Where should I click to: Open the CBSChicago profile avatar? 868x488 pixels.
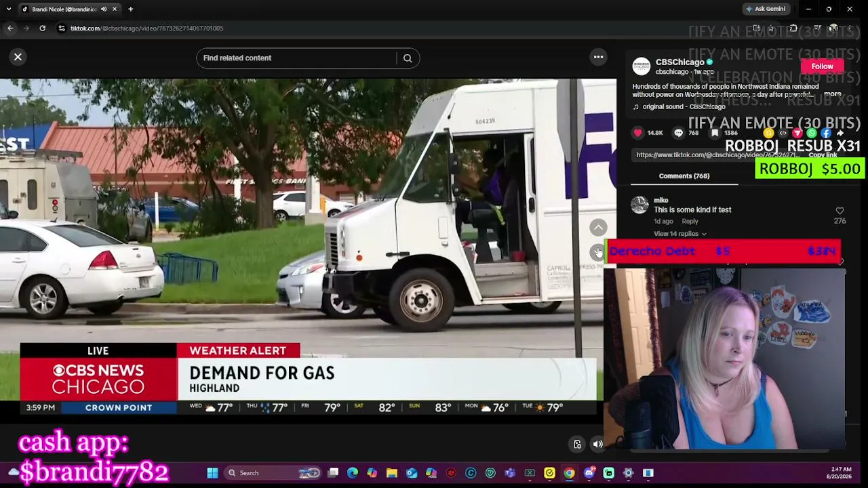(641, 66)
